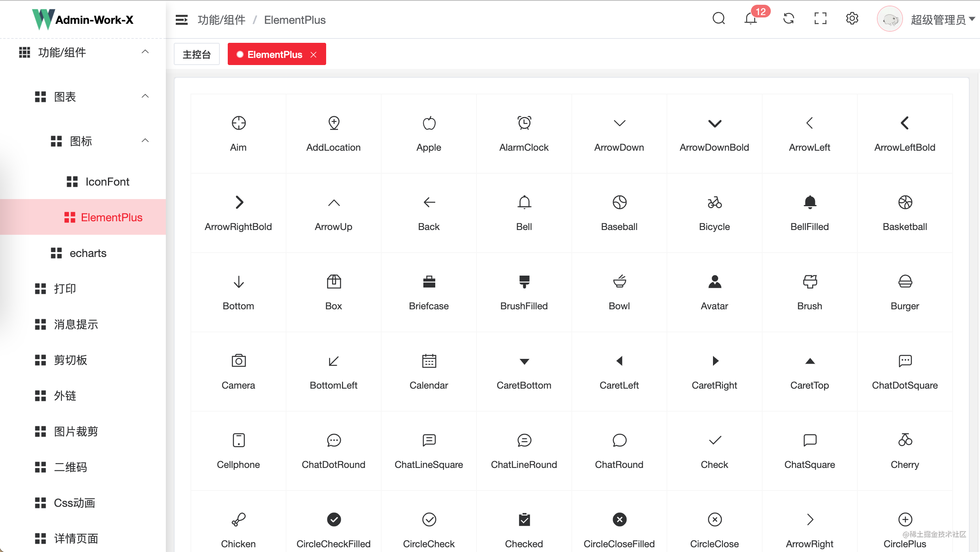
Task: Switch to the 主控台 tab
Action: coord(197,54)
